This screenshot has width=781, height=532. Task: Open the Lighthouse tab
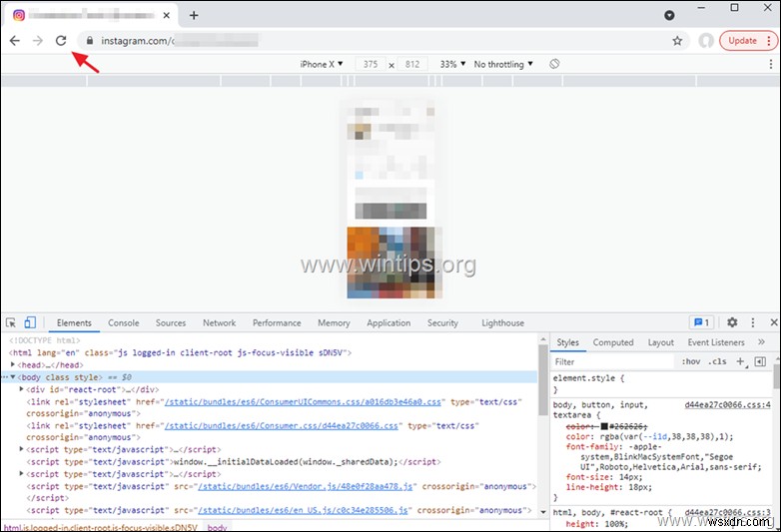click(x=502, y=323)
